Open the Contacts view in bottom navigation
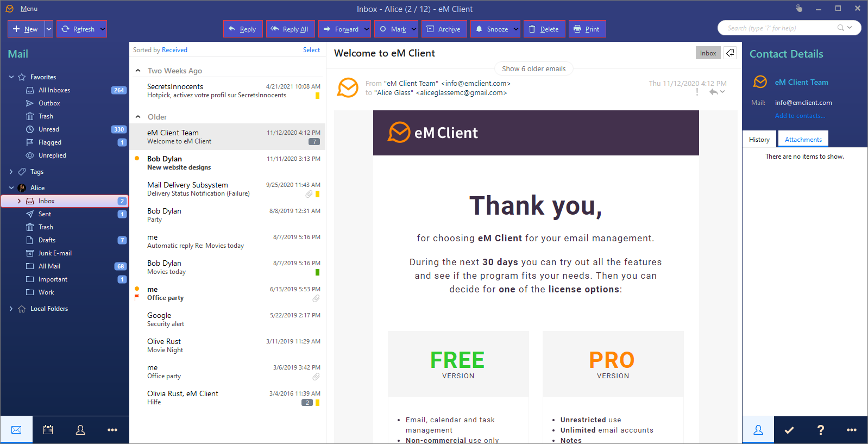 tap(80, 430)
